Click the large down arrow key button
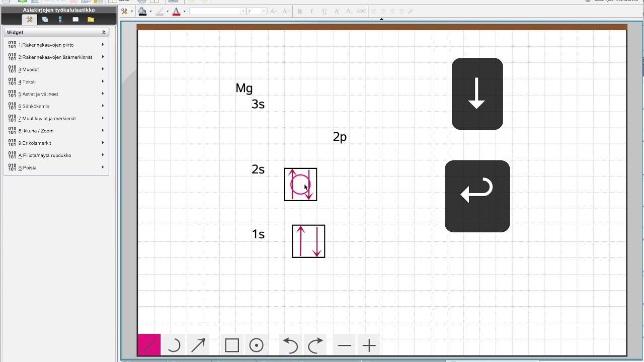This screenshot has width=644, height=362. pos(477,94)
